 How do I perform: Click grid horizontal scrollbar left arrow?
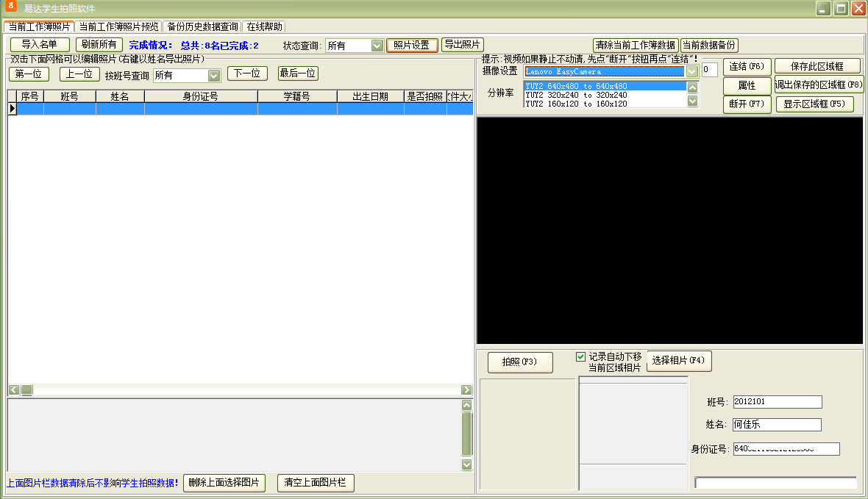click(14, 390)
